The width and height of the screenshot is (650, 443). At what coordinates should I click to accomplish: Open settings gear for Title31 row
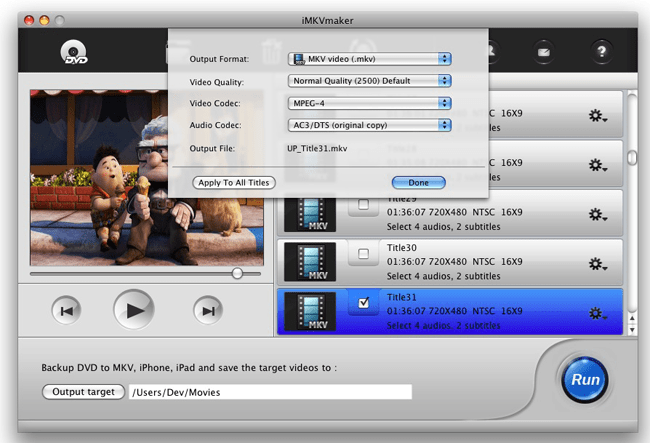(597, 313)
